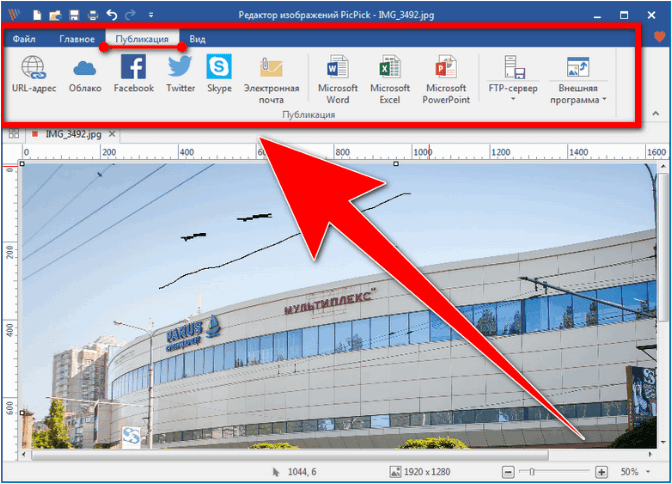Switch to the Главное ribbon tab
This screenshot has width=672, height=484.
point(76,39)
